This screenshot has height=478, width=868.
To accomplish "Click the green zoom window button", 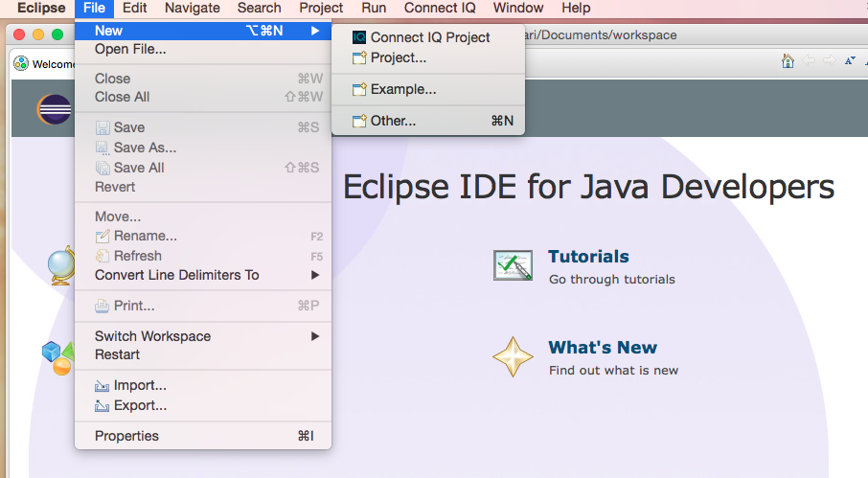I will tap(57, 34).
